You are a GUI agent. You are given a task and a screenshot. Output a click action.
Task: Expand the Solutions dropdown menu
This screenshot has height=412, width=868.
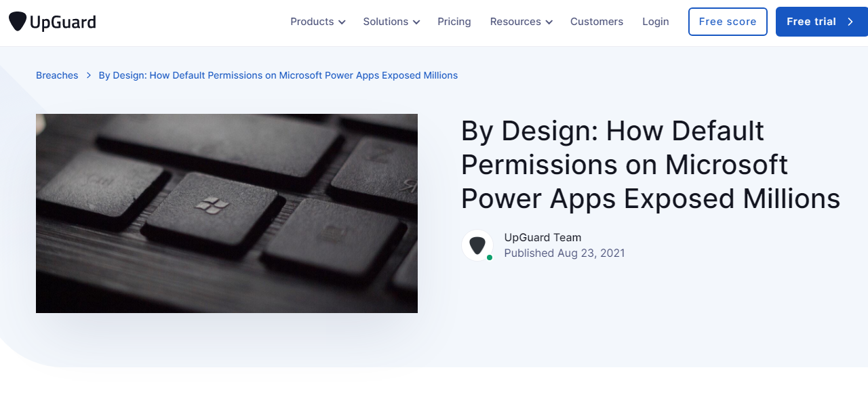tap(391, 22)
